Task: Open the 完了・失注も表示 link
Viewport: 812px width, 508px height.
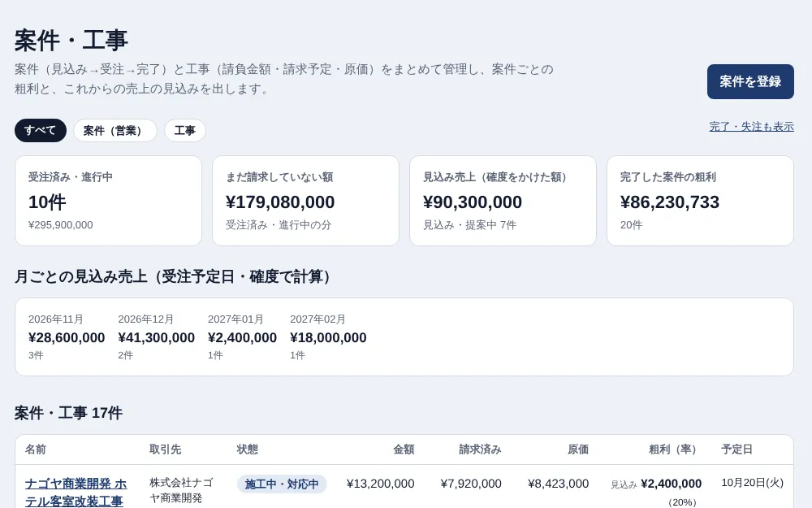Action: [751, 127]
